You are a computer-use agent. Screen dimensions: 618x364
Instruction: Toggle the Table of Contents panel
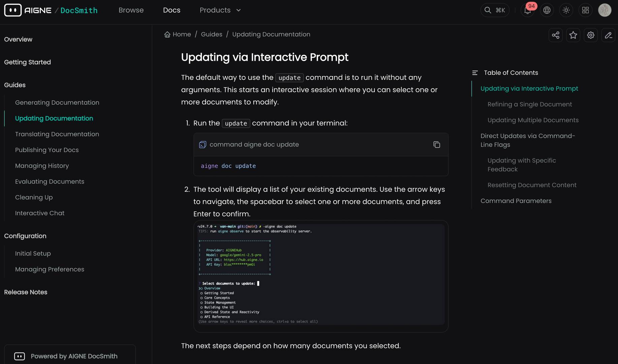pyautogui.click(x=475, y=72)
